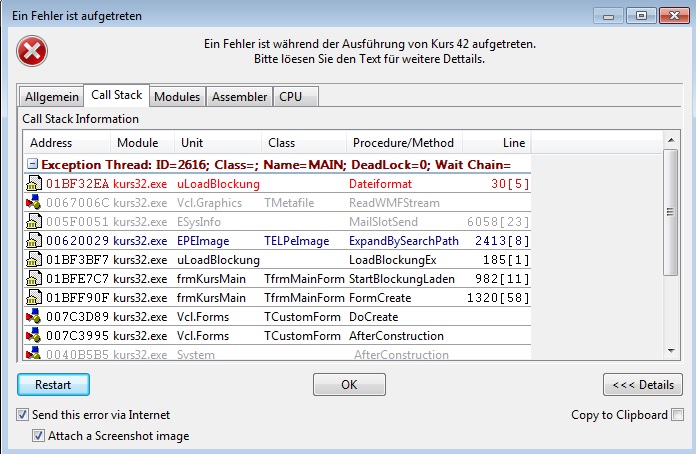Uncheck Attach a Screenshot image

(x=39, y=436)
